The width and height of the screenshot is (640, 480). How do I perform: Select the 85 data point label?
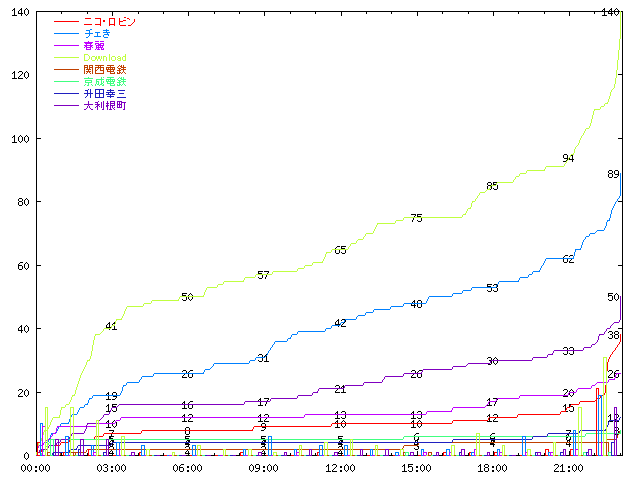[x=492, y=186]
